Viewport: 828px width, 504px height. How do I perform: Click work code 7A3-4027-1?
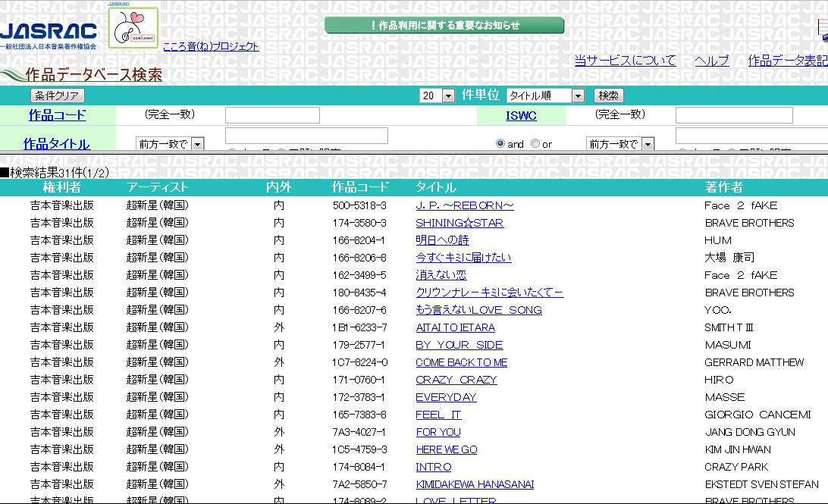(359, 432)
